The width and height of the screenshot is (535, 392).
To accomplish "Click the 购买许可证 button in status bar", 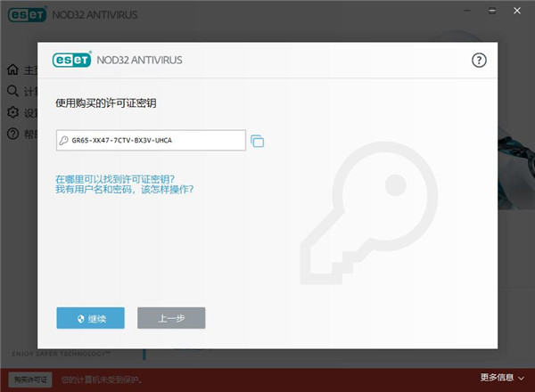I will (x=30, y=380).
